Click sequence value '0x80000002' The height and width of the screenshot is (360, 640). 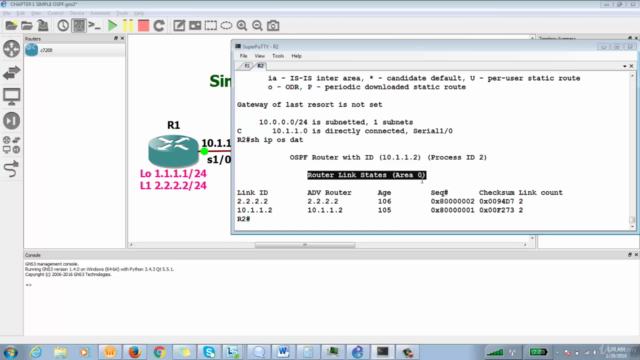(x=452, y=201)
